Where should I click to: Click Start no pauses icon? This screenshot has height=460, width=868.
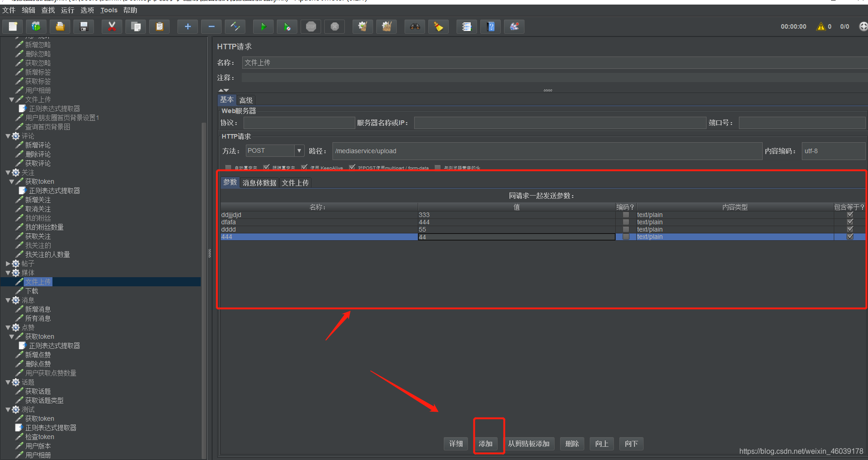pos(287,26)
